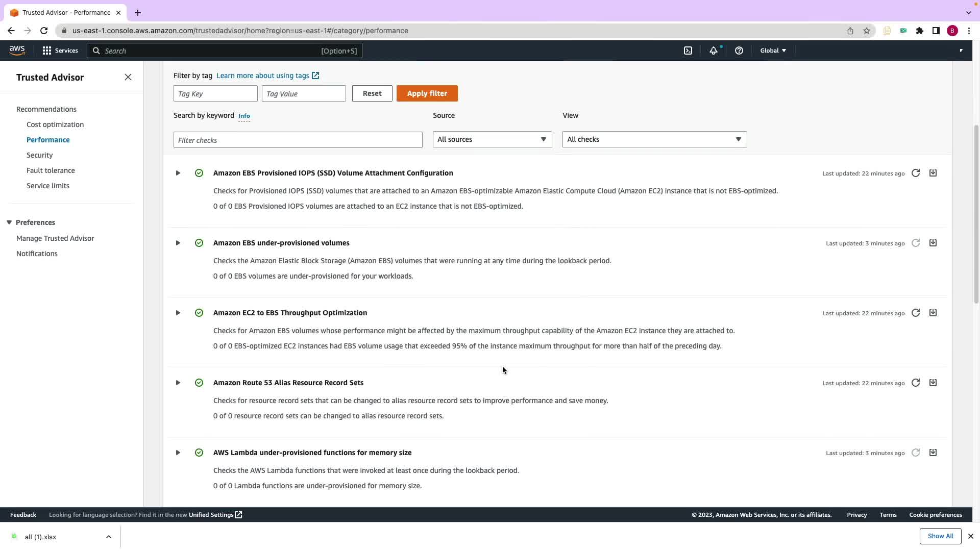Screen dimensions: 980x551
Task: Click the Filter checks keyword field
Action: tap(298, 140)
